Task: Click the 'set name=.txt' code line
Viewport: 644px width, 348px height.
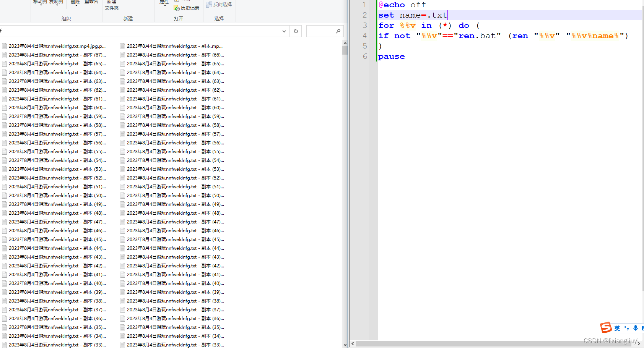Action: click(413, 15)
